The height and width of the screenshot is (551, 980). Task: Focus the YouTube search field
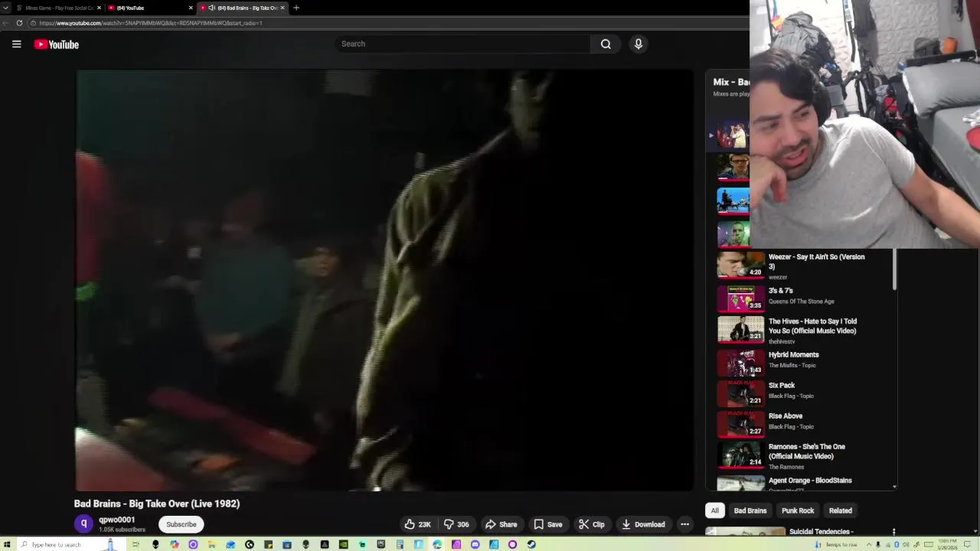(x=462, y=44)
